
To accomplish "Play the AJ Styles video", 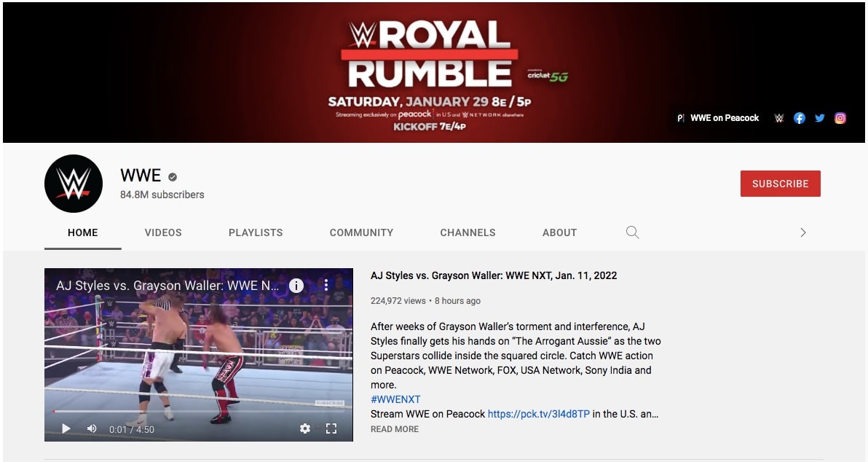I will tap(66, 428).
